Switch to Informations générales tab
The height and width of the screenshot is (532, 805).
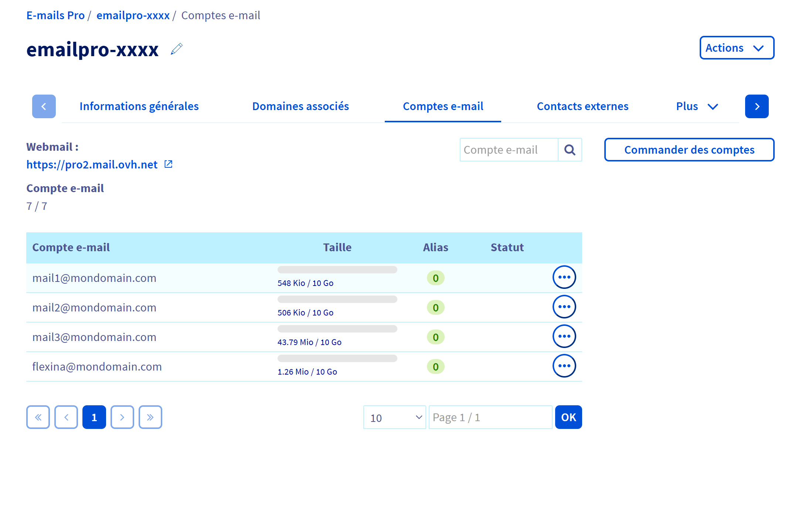(x=139, y=106)
